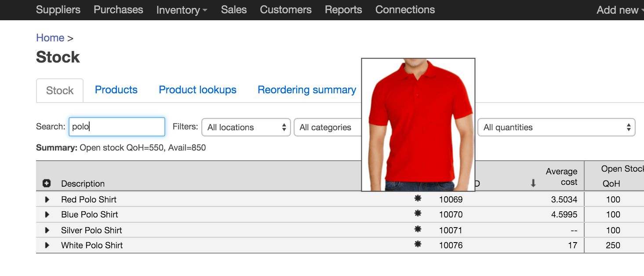Click the plus icon beside Description header
Image resolution: width=644 pixels, height=276 pixels.
click(x=47, y=183)
